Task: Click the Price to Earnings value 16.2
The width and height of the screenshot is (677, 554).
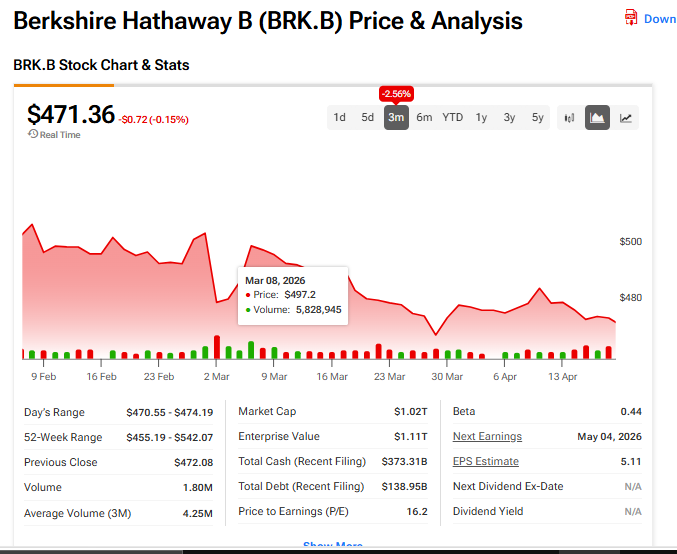Action: point(417,512)
